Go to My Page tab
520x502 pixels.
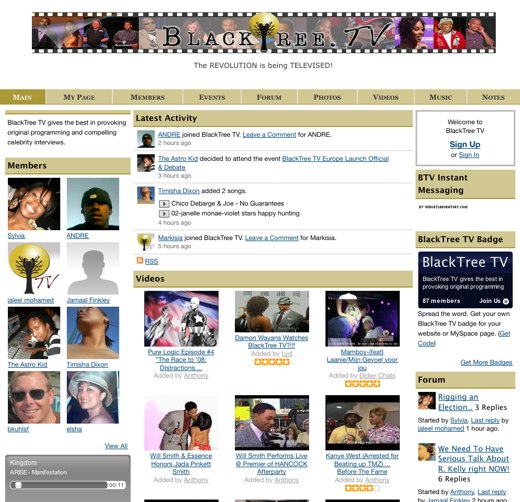79,97
